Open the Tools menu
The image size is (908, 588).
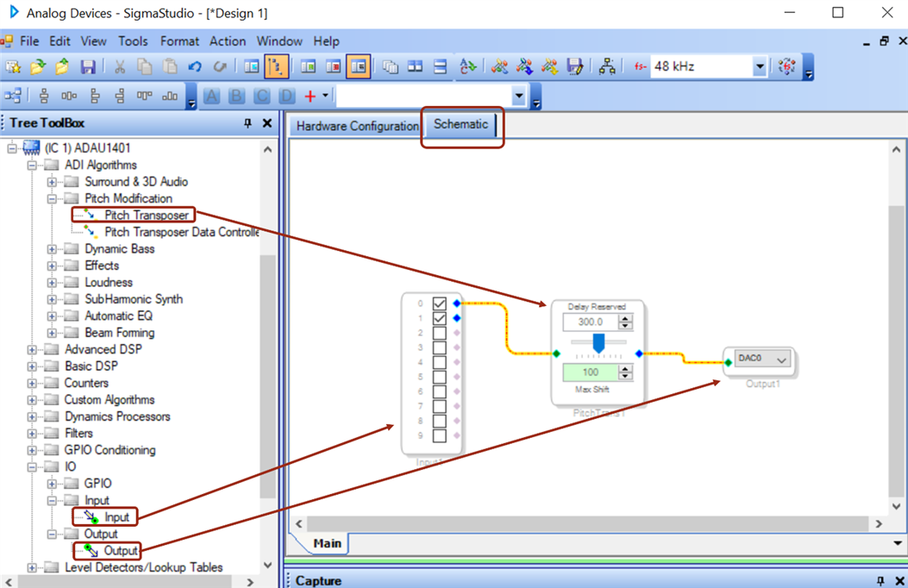coord(133,41)
